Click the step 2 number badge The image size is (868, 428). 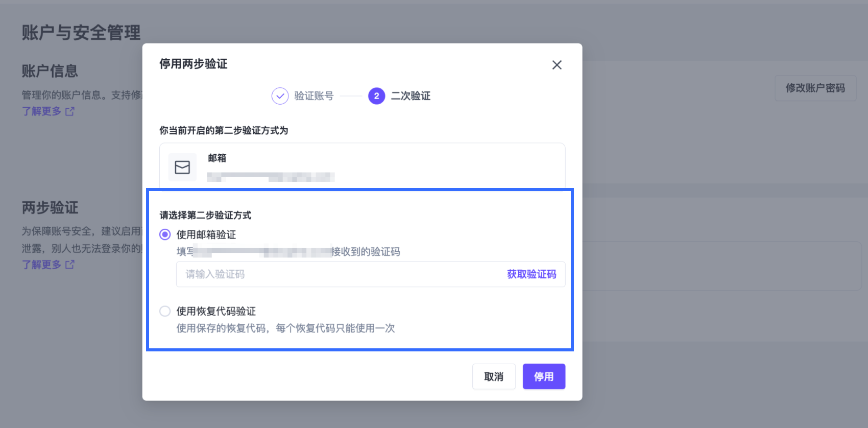tap(376, 96)
